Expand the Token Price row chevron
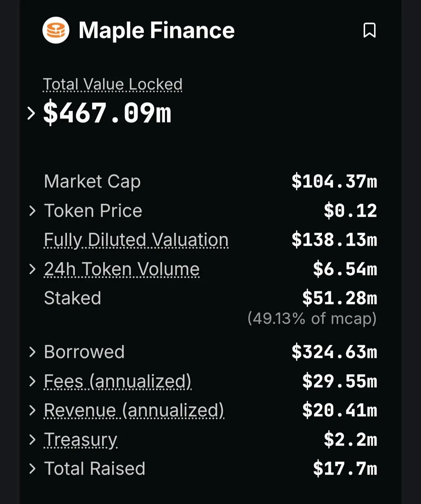 (32, 211)
